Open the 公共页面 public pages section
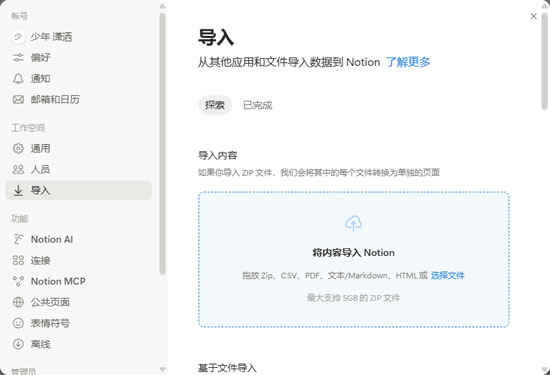Viewport: 550px width, 375px height. click(x=79, y=302)
